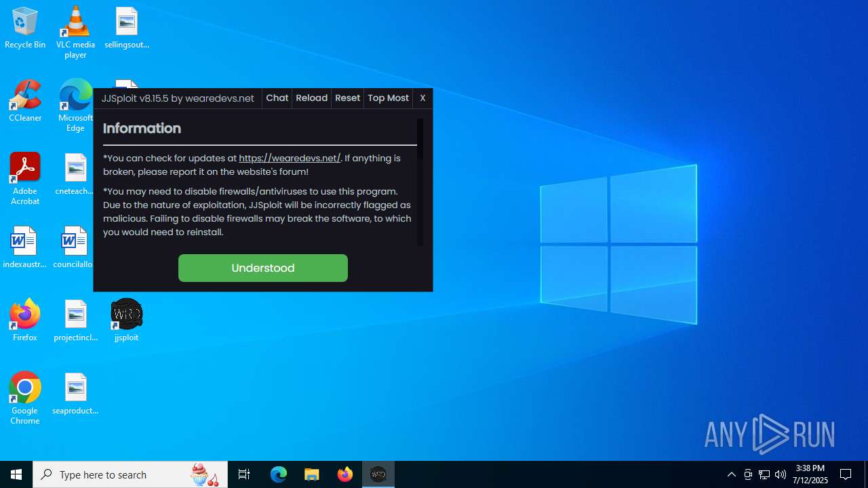Select the cneteach file icon

pyautogui.click(x=75, y=175)
